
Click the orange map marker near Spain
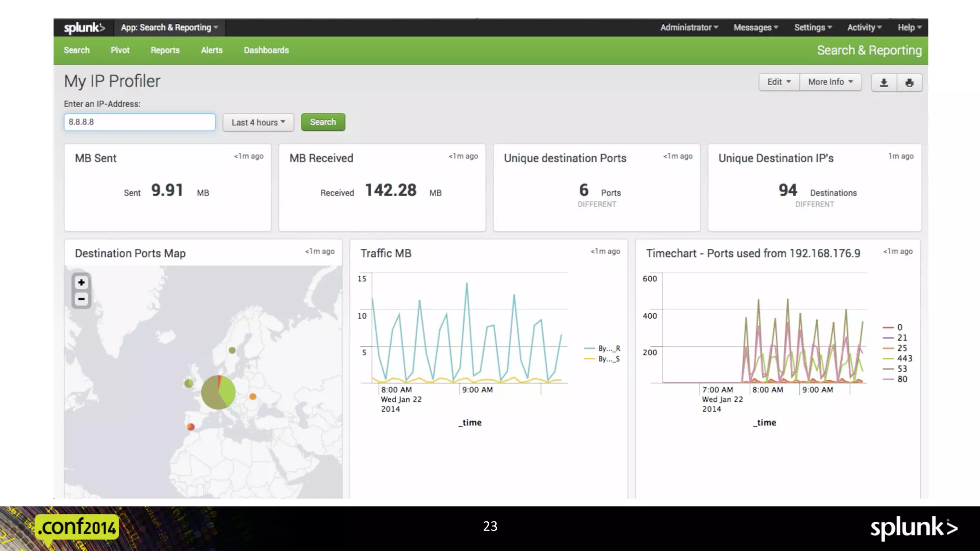pyautogui.click(x=190, y=427)
